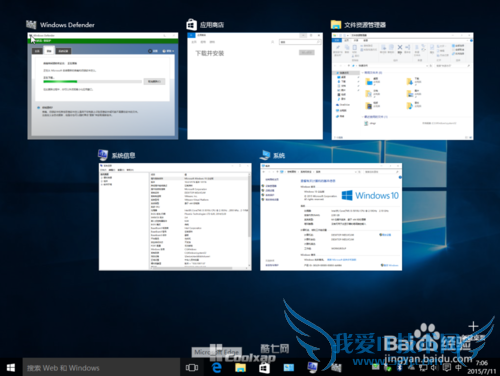The height and width of the screenshot is (376, 500).
Task: Click the delete X icon in Explorer ribbon
Action: point(400,47)
